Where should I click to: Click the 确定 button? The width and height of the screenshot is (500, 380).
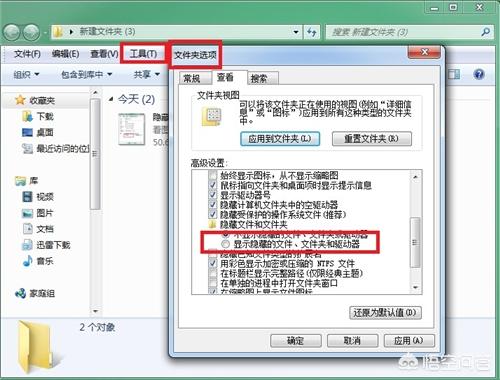[x=296, y=341]
